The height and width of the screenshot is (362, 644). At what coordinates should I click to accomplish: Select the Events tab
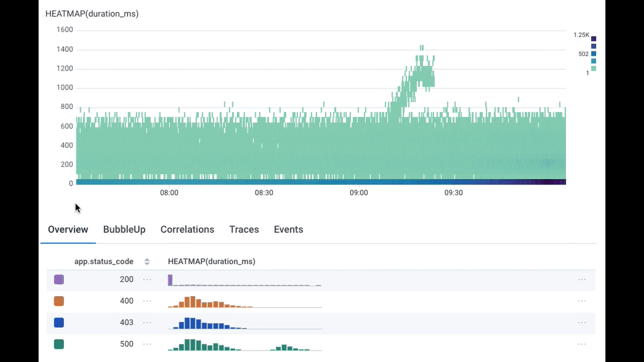288,229
